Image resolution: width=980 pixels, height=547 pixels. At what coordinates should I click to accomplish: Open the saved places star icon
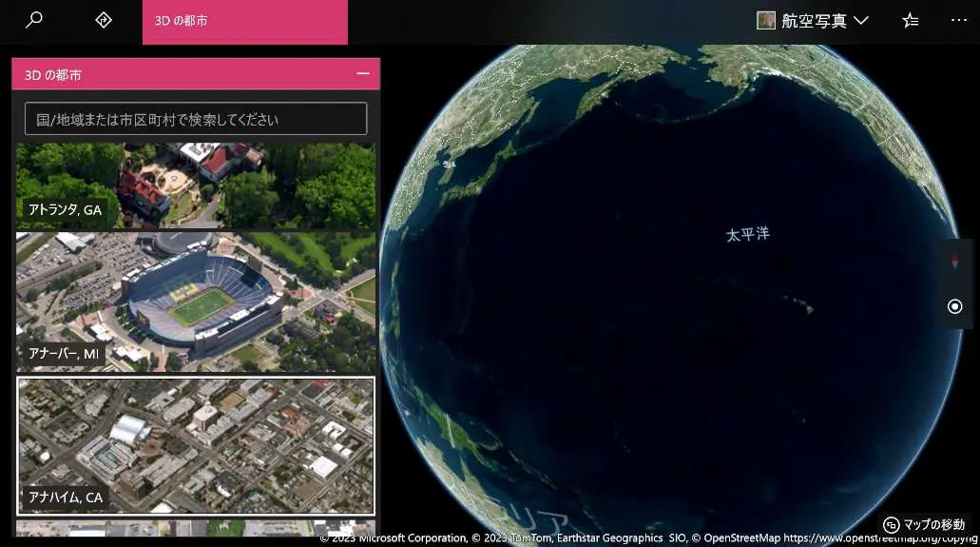pos(911,21)
